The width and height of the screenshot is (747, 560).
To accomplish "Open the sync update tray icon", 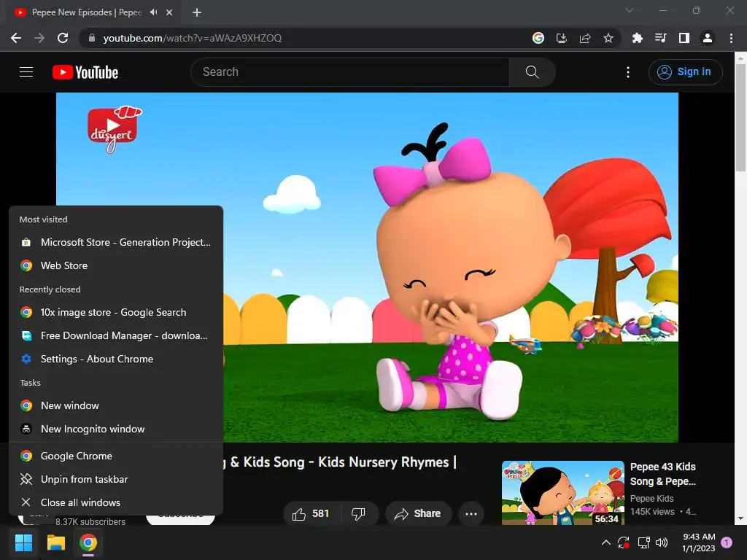I will click(624, 542).
